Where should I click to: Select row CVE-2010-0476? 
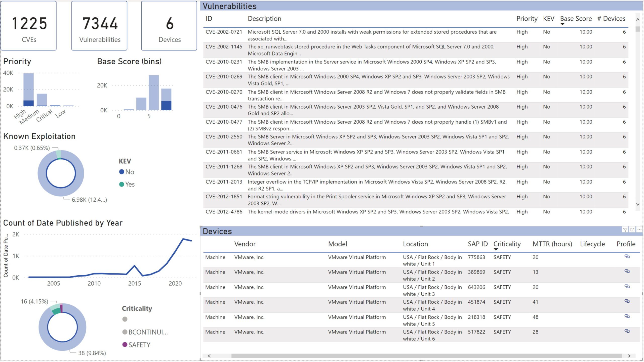[x=416, y=110]
